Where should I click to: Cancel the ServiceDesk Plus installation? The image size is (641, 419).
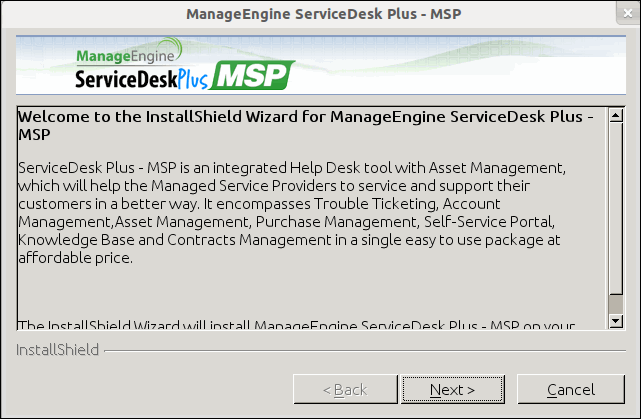pos(570,389)
